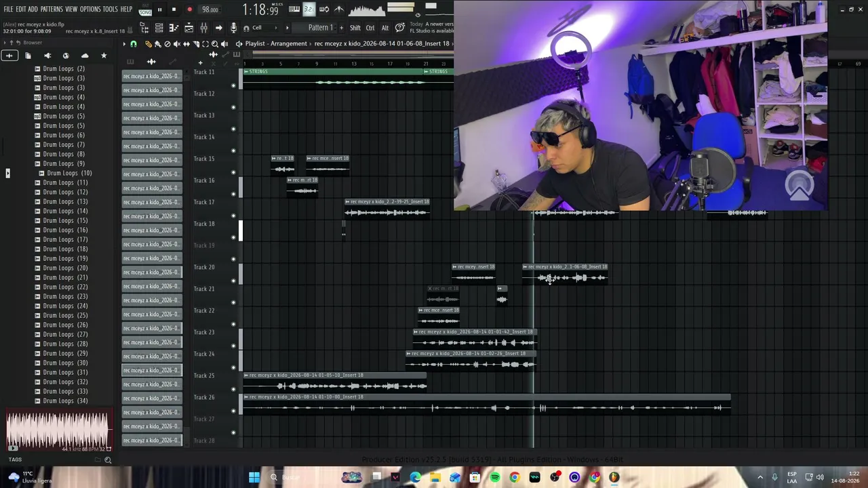Toggle the 3.2 countdown before recording icon
Image resolution: width=868 pixels, height=488 pixels.
coord(309,9)
